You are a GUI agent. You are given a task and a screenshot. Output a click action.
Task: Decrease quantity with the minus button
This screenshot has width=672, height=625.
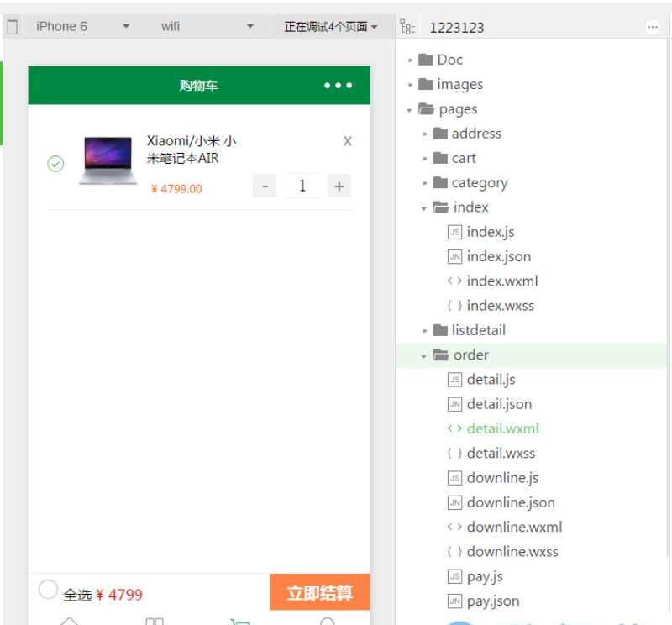265,186
